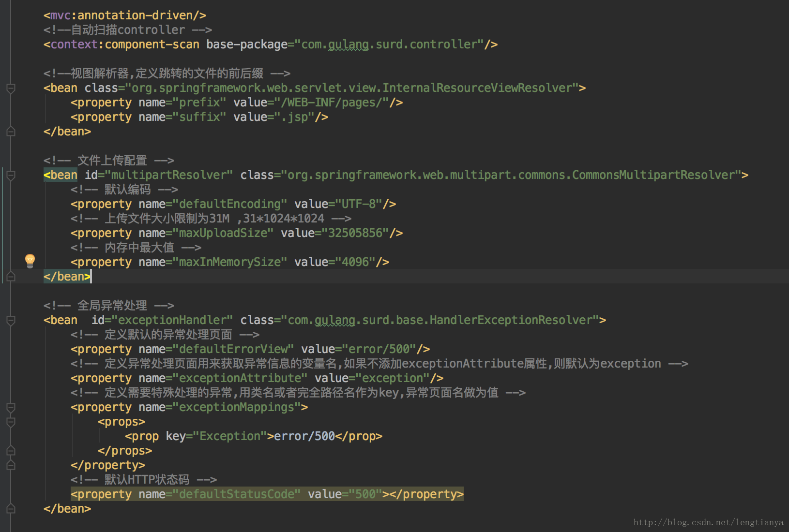
Task: Click the value "4096"
Action: point(355,262)
